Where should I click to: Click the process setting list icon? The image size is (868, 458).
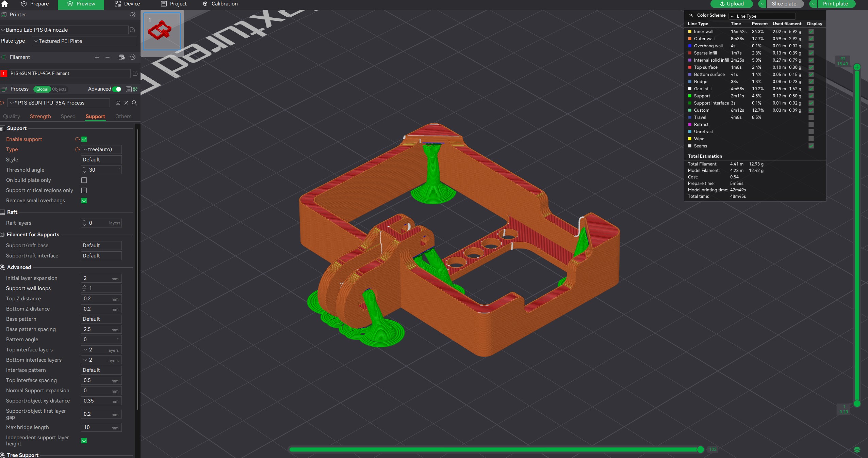pyautogui.click(x=129, y=89)
